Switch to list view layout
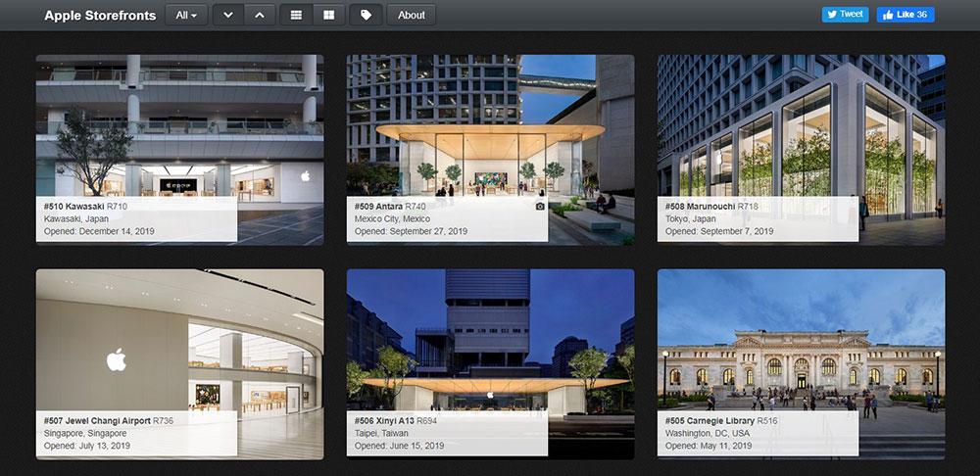This screenshot has height=476, width=980. 296,15
